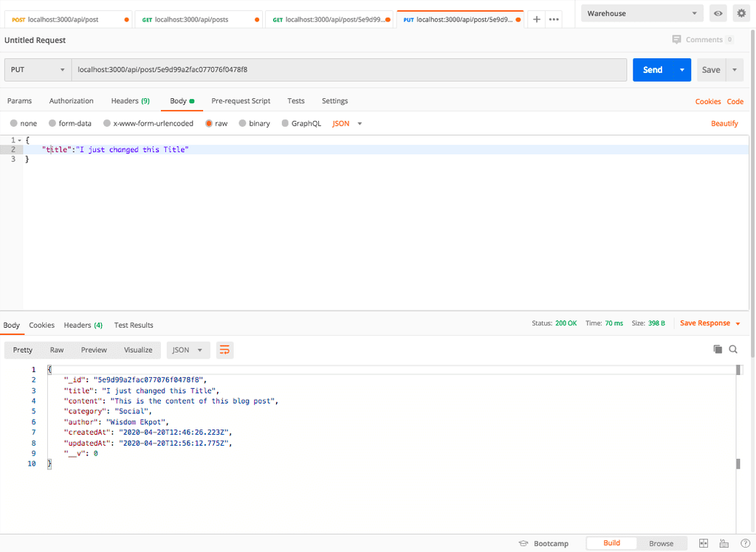
Task: Open keyboard shortcuts icon in status bar
Action: (x=724, y=543)
